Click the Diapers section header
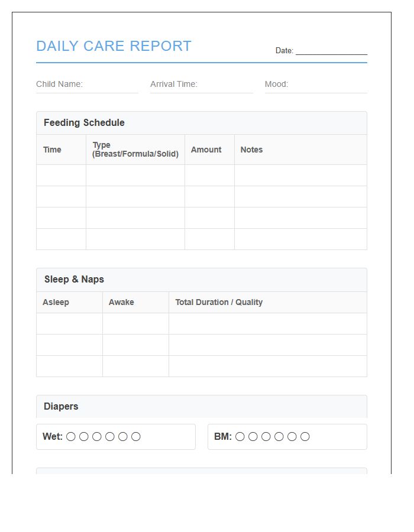This screenshot has height=532, width=414. point(61,407)
